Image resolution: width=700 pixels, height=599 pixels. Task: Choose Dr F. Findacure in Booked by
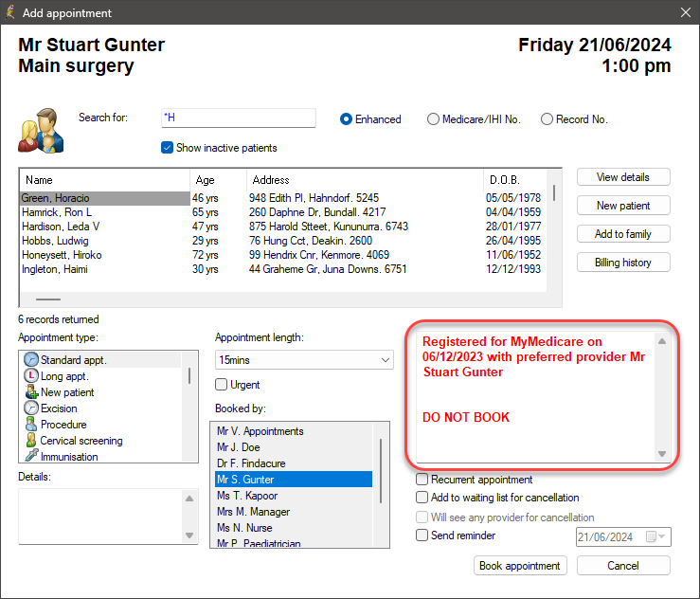(294, 463)
